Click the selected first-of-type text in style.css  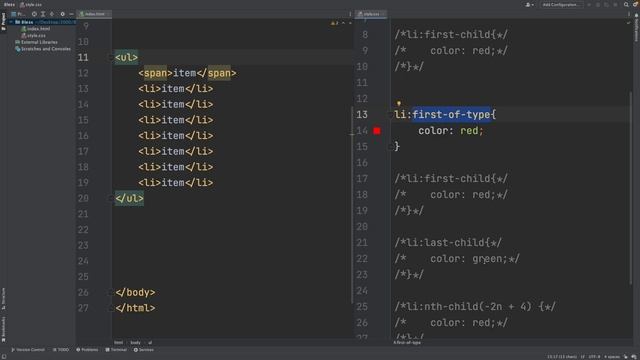pyautogui.click(x=451, y=115)
